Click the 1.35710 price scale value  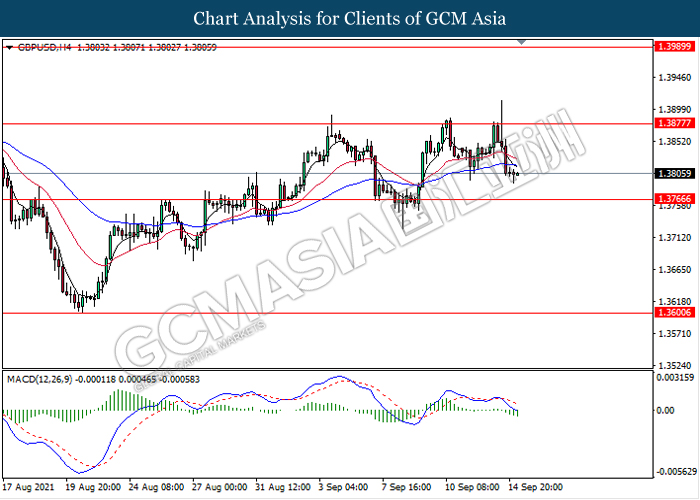click(675, 333)
